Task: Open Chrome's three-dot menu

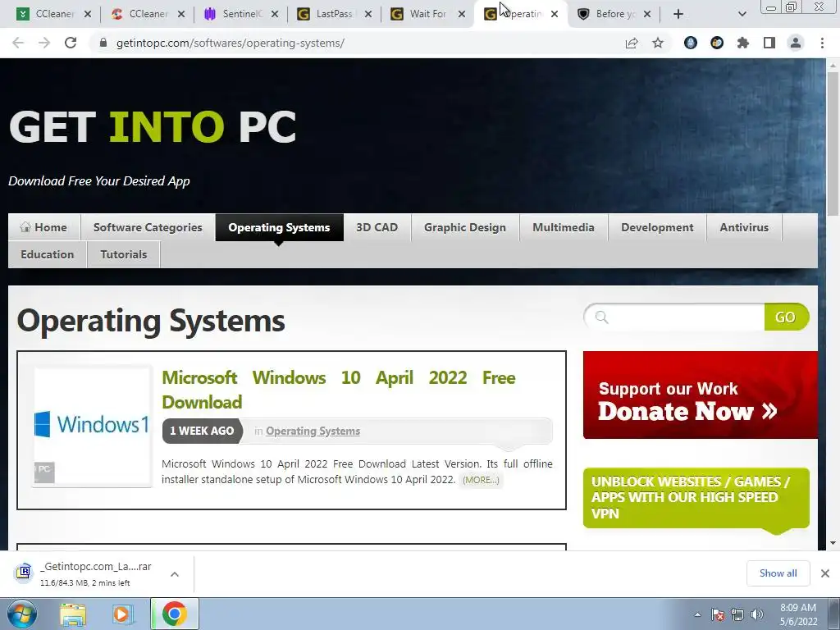Action: point(822,43)
